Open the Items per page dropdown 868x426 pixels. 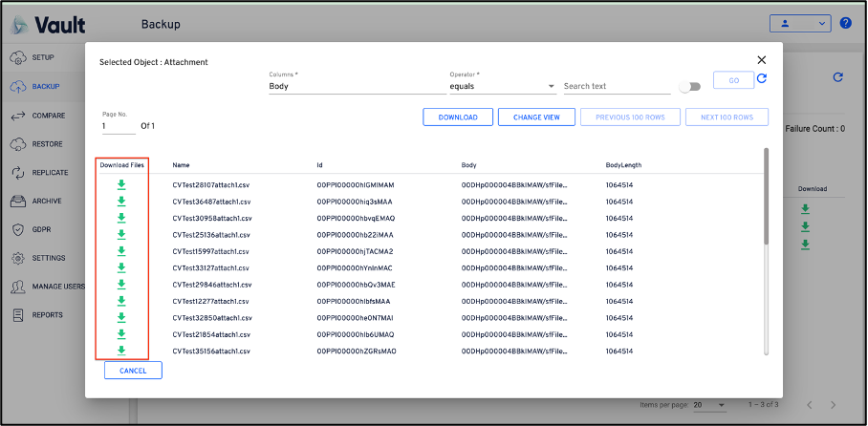[708, 405]
